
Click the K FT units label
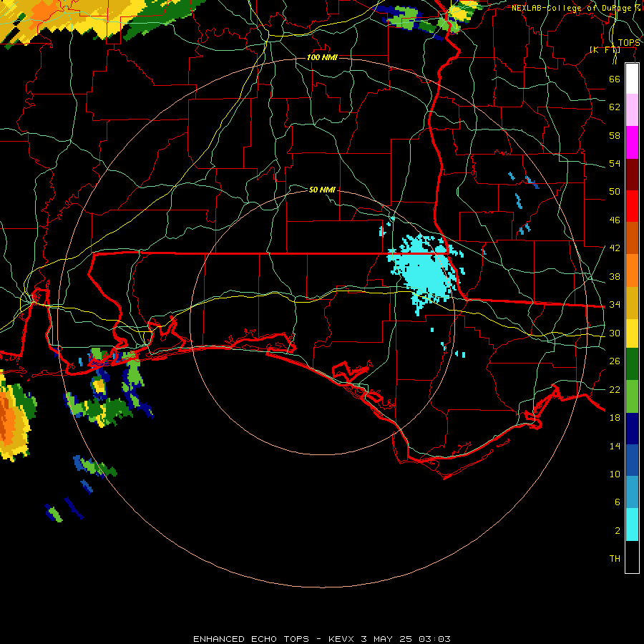pos(605,50)
